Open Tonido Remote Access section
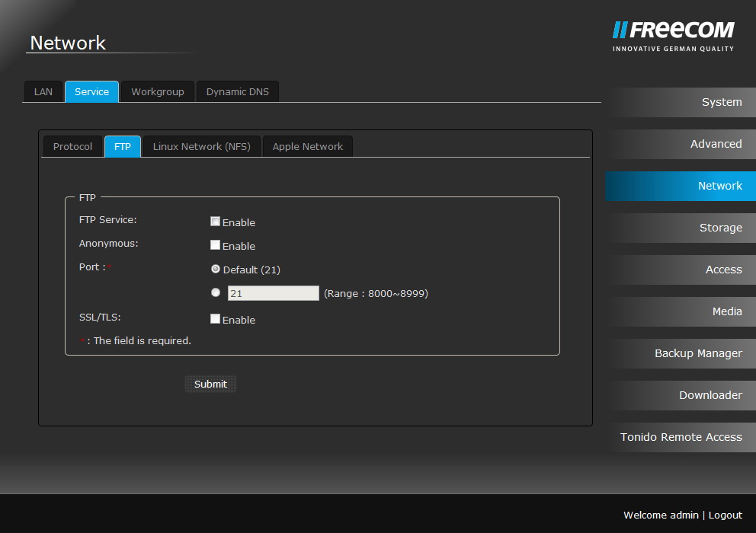 click(x=681, y=438)
